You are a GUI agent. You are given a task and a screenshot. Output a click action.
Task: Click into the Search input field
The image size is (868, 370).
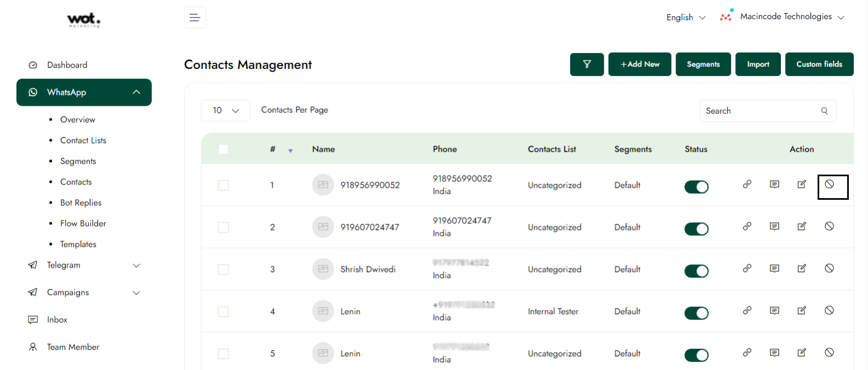[x=759, y=111]
